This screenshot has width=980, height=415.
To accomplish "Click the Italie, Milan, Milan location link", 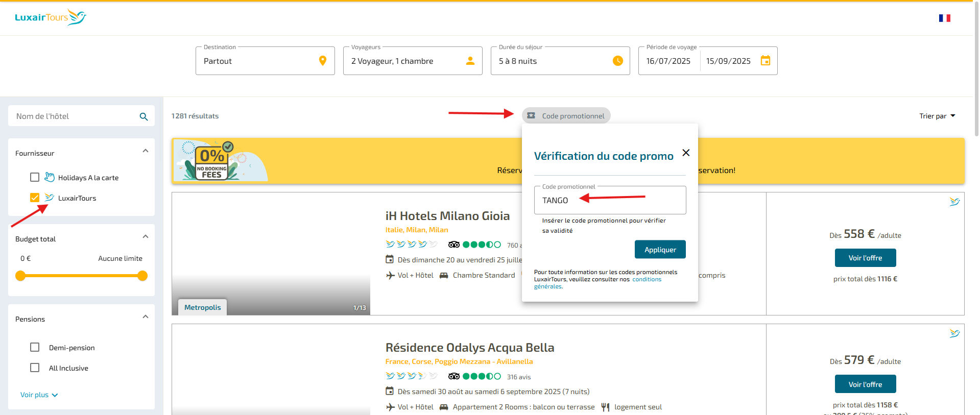I will [x=417, y=230].
